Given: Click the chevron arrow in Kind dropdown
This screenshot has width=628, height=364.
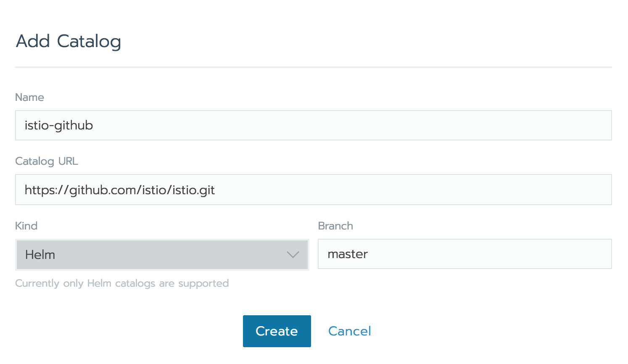Looking at the screenshot, I should click(293, 255).
